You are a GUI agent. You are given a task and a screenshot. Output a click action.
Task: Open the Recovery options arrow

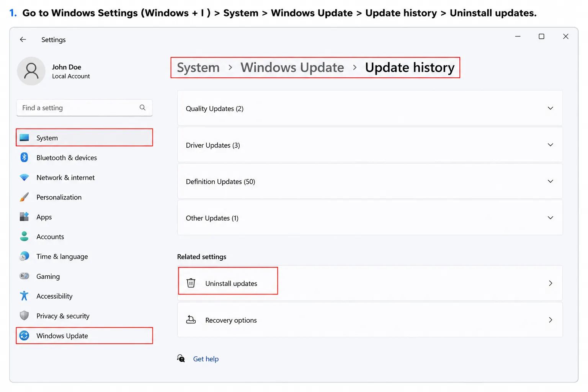pyautogui.click(x=550, y=320)
